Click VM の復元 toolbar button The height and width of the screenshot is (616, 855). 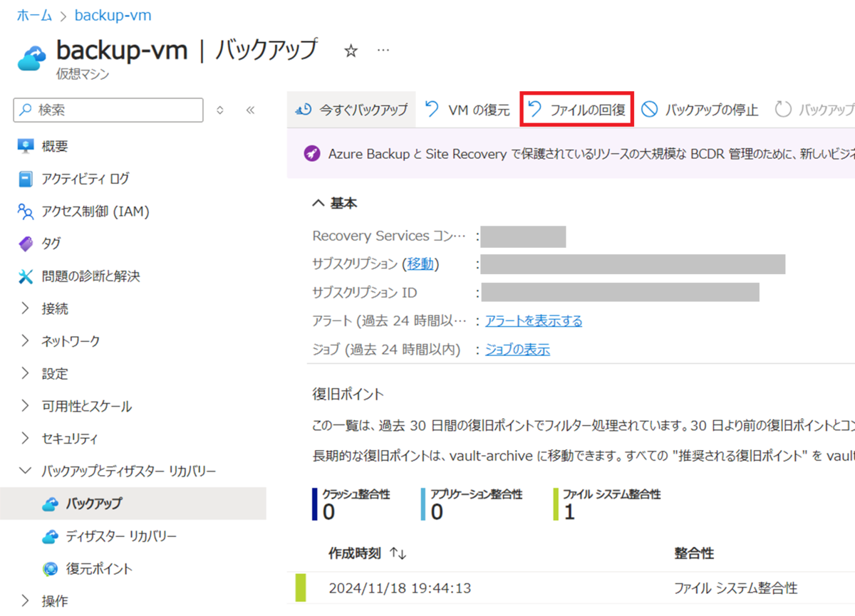pyautogui.click(x=467, y=110)
